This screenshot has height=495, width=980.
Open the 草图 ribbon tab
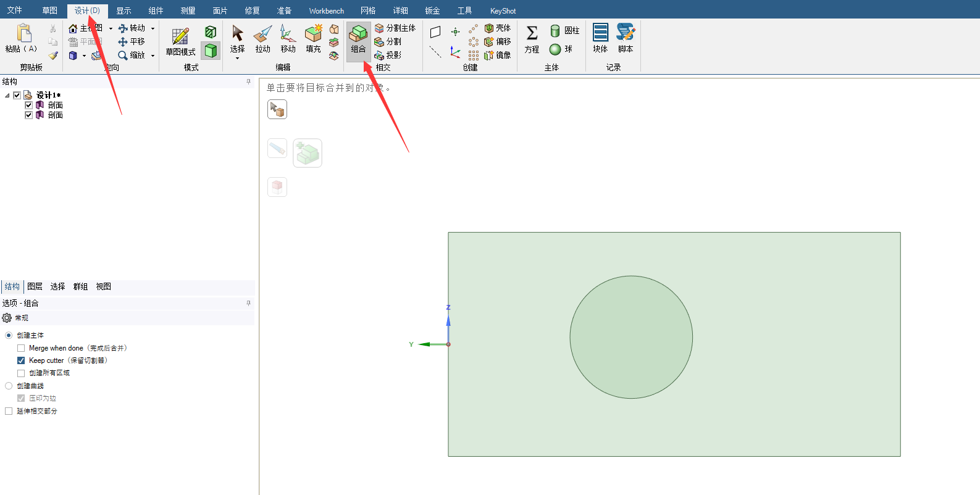[x=50, y=10]
